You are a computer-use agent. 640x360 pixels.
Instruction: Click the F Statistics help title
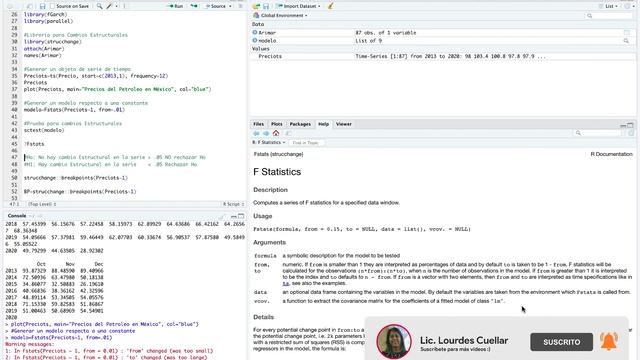pyautogui.click(x=277, y=172)
